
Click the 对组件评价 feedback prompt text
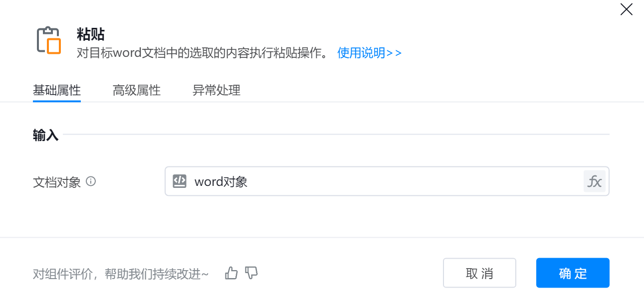tap(121, 274)
